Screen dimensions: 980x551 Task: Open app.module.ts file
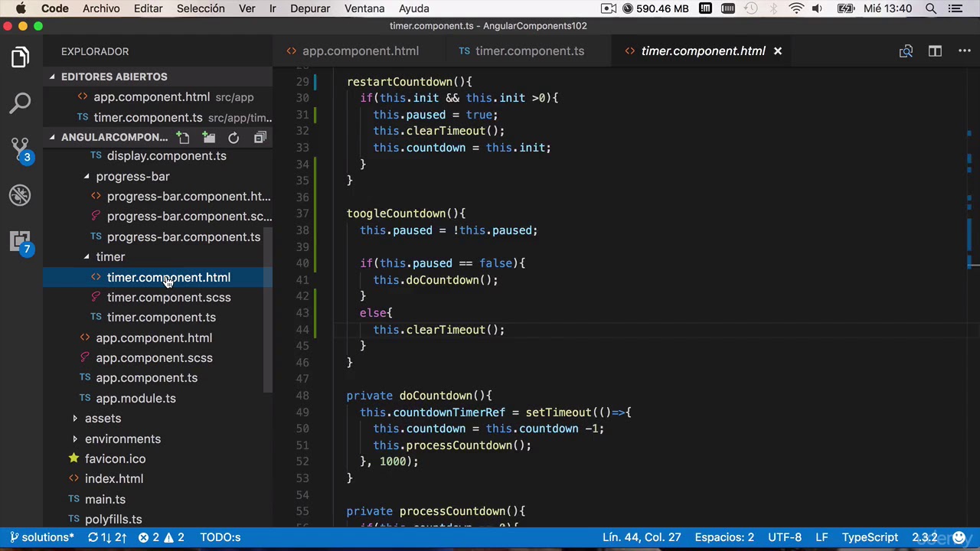[136, 399]
